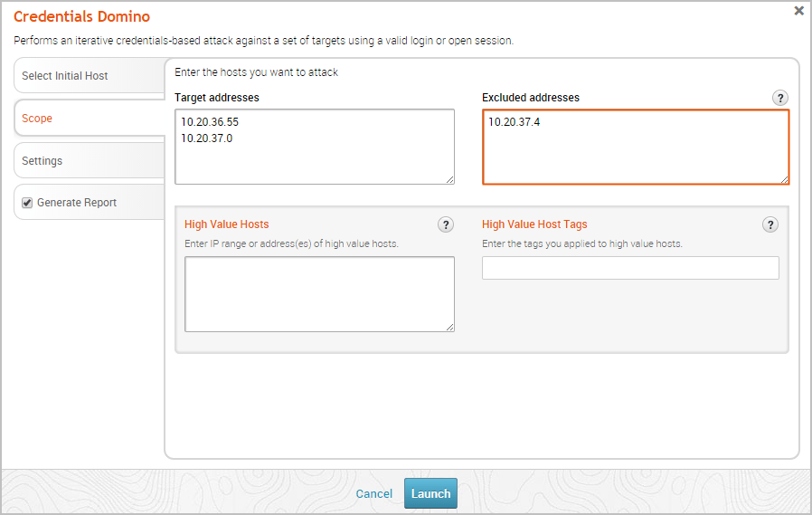Click the Target addresses resize handle
Image resolution: width=812 pixels, height=515 pixels.
(450, 180)
